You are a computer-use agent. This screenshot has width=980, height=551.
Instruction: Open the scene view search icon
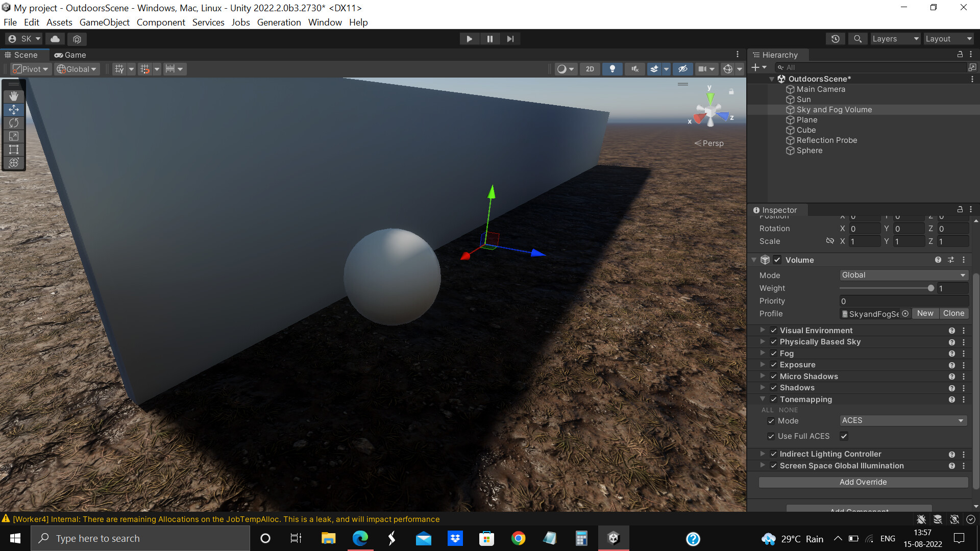click(857, 38)
